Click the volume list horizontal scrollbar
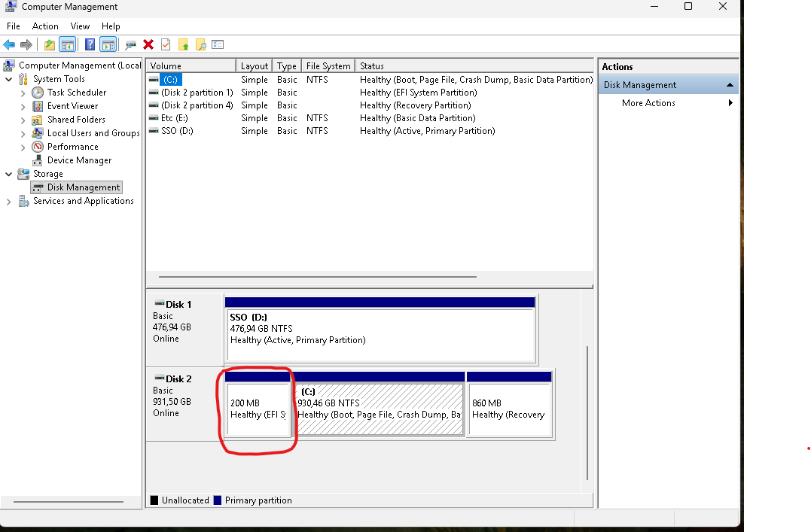The image size is (811, 532). tap(317, 277)
